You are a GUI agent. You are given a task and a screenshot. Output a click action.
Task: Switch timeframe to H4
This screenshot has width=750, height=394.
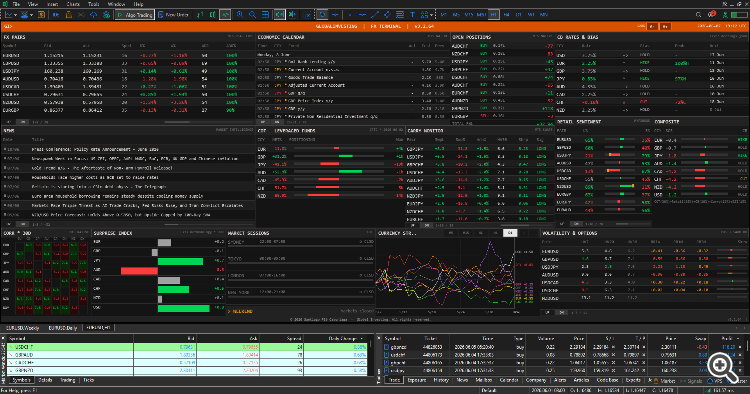tap(507, 15)
